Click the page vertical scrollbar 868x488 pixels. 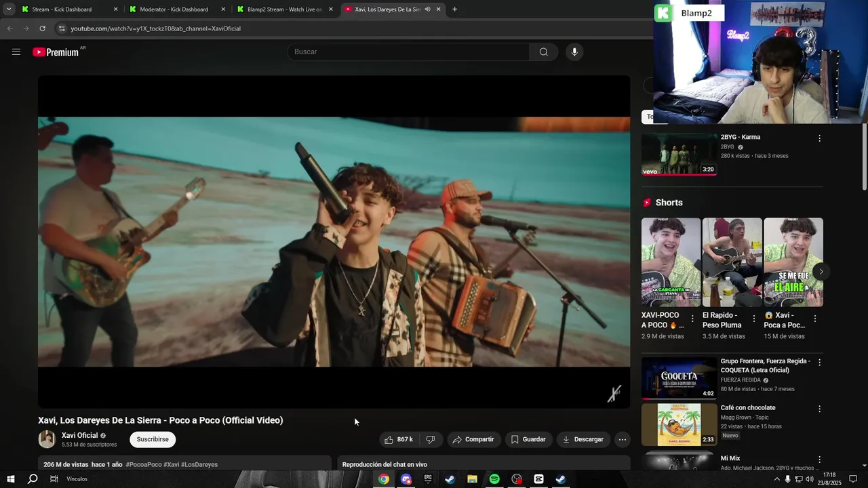pos(864,156)
